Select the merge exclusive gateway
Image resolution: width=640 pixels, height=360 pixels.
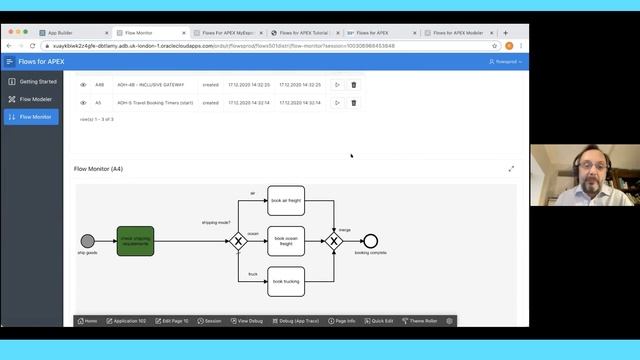[334, 241]
